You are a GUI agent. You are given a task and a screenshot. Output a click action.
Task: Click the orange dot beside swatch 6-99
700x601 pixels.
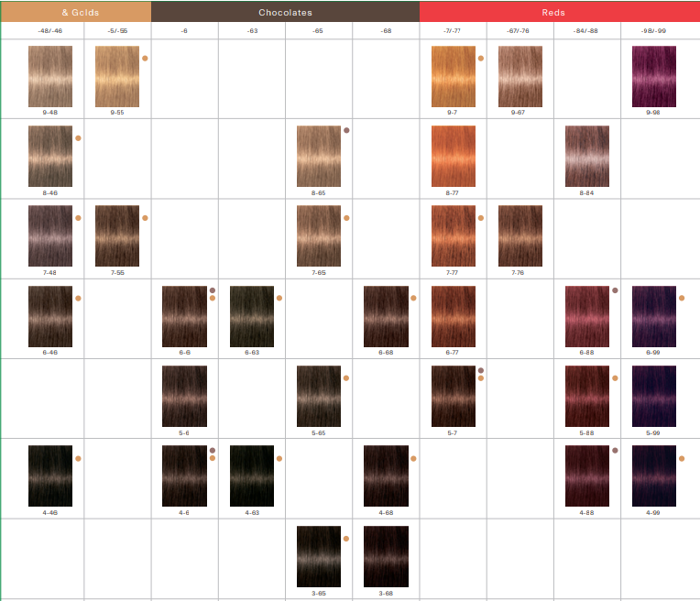[682, 298]
